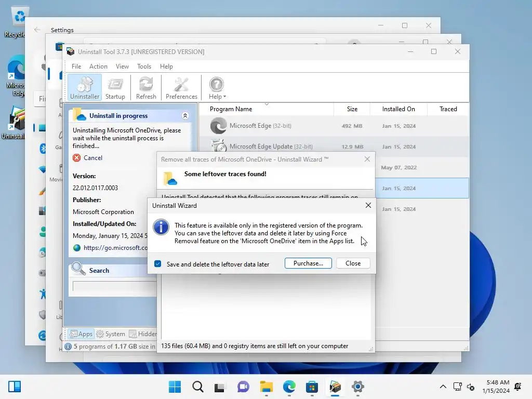The height and width of the screenshot is (399, 532).
Task: Open Preferences from the toolbar
Action: point(181,87)
